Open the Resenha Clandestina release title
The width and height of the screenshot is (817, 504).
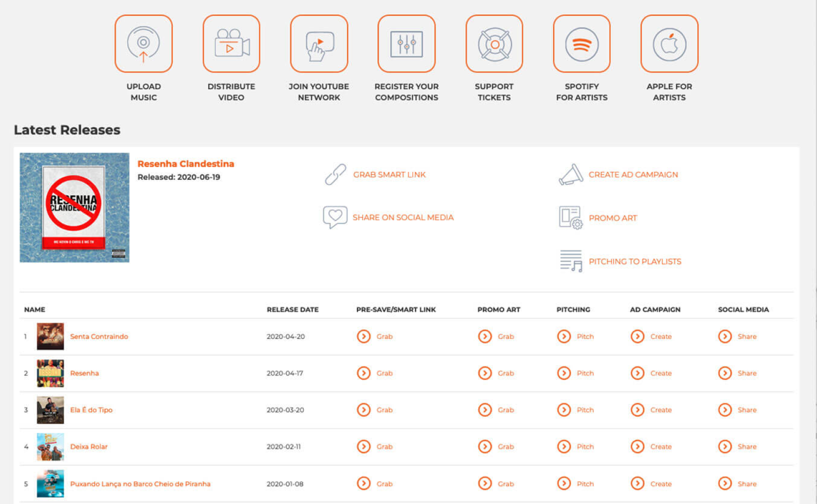click(x=185, y=163)
